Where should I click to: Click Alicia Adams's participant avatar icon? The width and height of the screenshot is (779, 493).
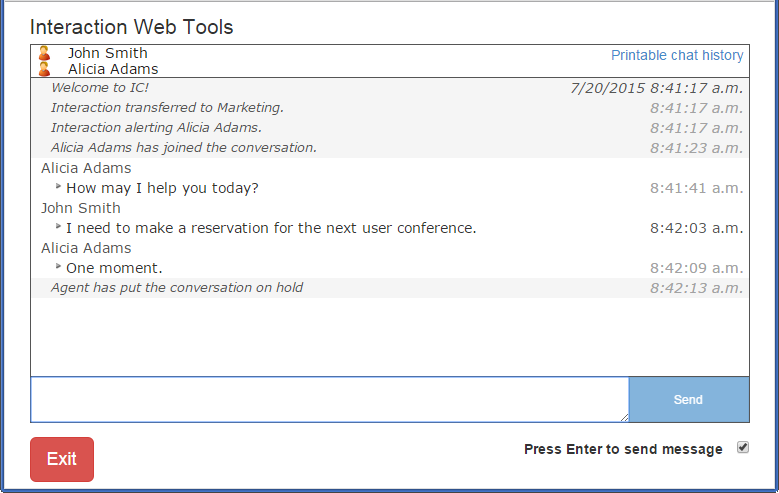point(44,70)
